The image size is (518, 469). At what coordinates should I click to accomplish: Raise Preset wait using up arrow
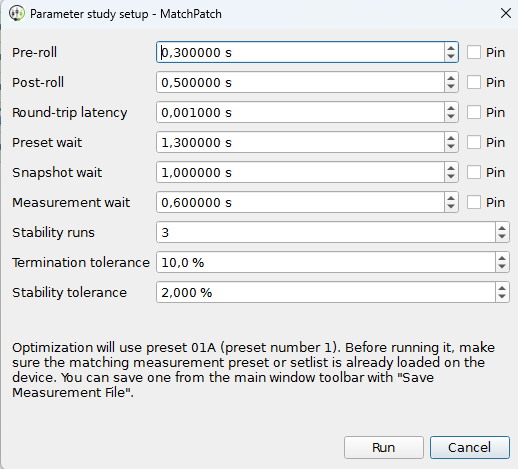click(451, 138)
